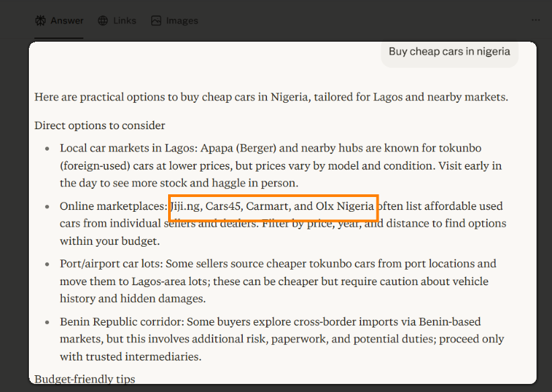Screen dimensions: 552x392
Task: Click the word Jiji.ng in the highlighted box
Action: [x=186, y=206]
